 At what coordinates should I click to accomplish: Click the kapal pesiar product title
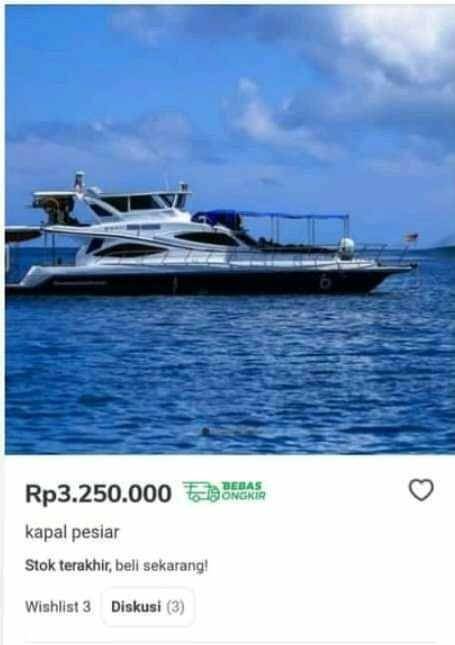click(72, 532)
